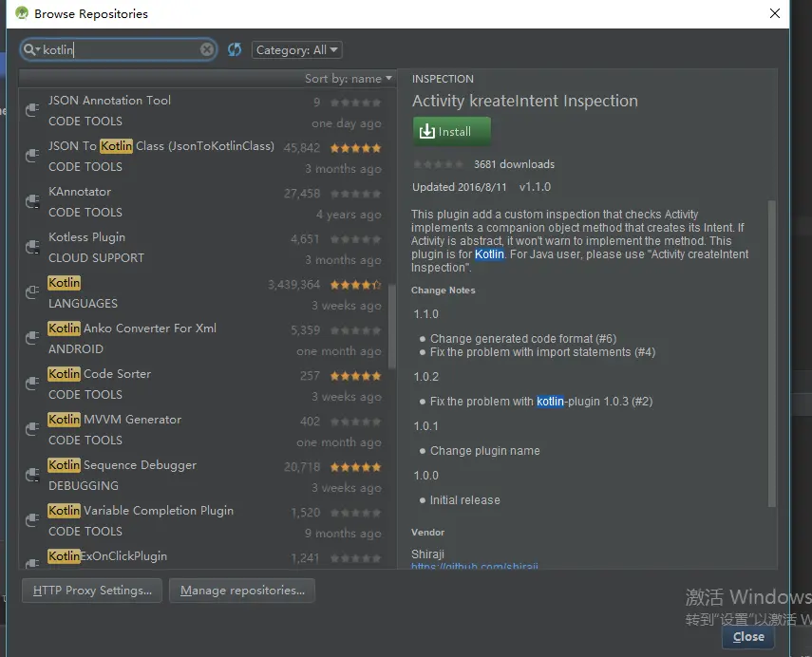Open the Category: All dropdown

click(x=296, y=50)
